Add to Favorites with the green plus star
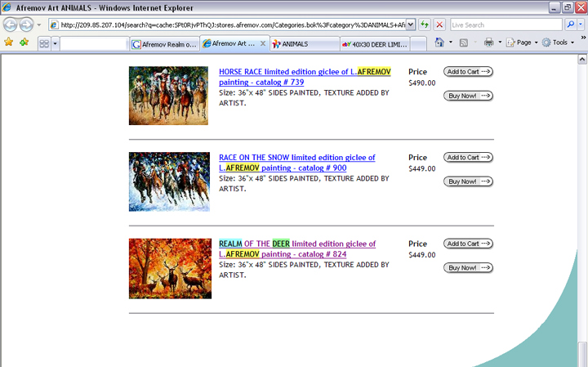This screenshot has height=367, width=588. click(x=24, y=42)
